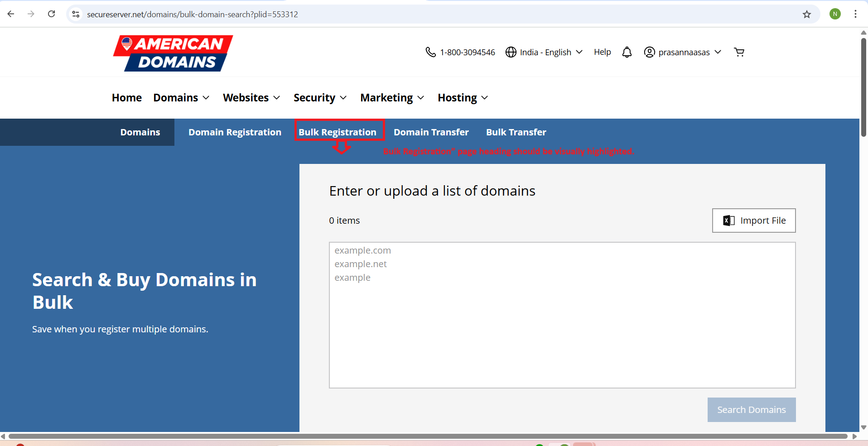
Task: Click the American Domains logo
Action: pos(173,53)
